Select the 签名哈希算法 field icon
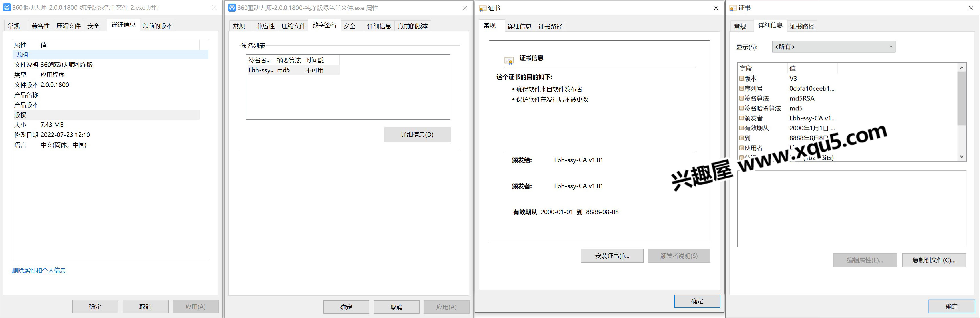 point(741,108)
